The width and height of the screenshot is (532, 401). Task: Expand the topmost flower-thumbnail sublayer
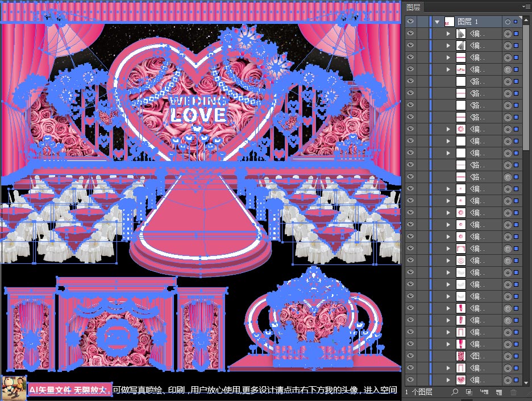pyautogui.click(x=448, y=129)
